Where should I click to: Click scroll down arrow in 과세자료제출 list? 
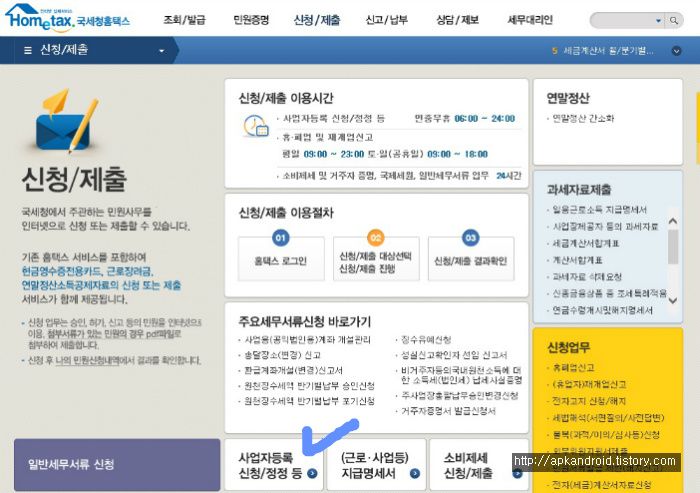pos(673,301)
